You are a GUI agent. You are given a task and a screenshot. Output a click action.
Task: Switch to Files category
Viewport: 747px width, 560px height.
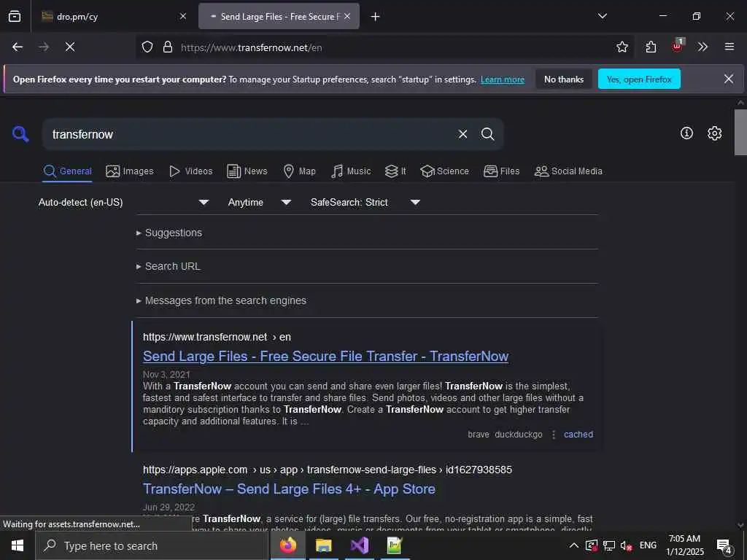501,171
